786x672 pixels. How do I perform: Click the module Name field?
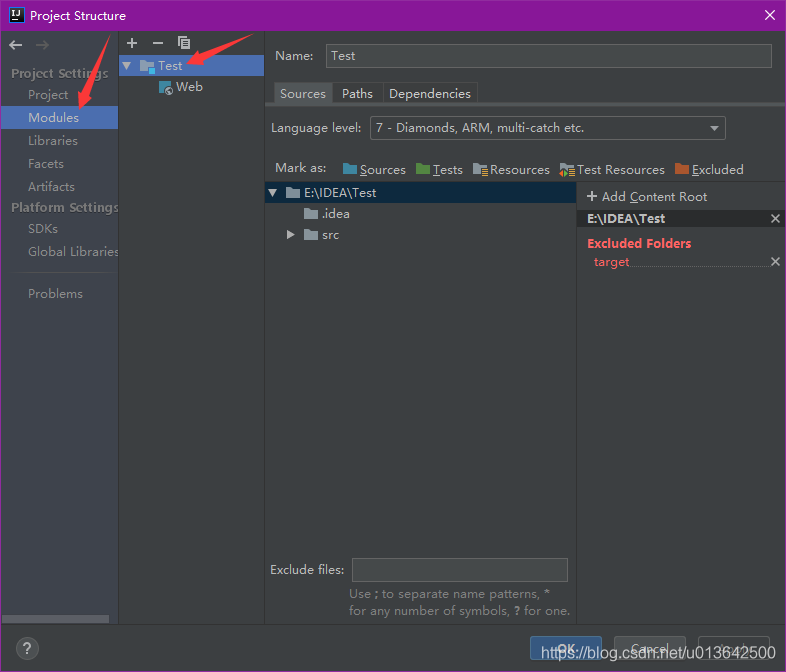tap(548, 56)
